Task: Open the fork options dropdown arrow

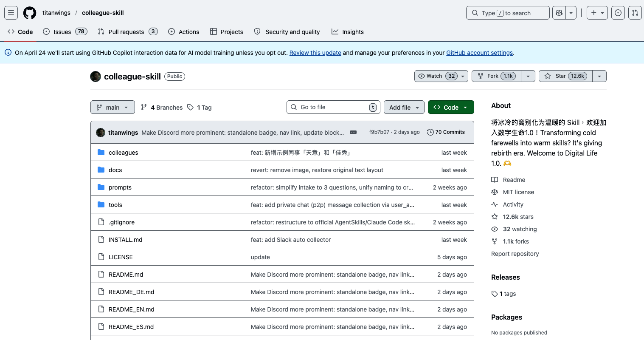Action: tap(528, 76)
